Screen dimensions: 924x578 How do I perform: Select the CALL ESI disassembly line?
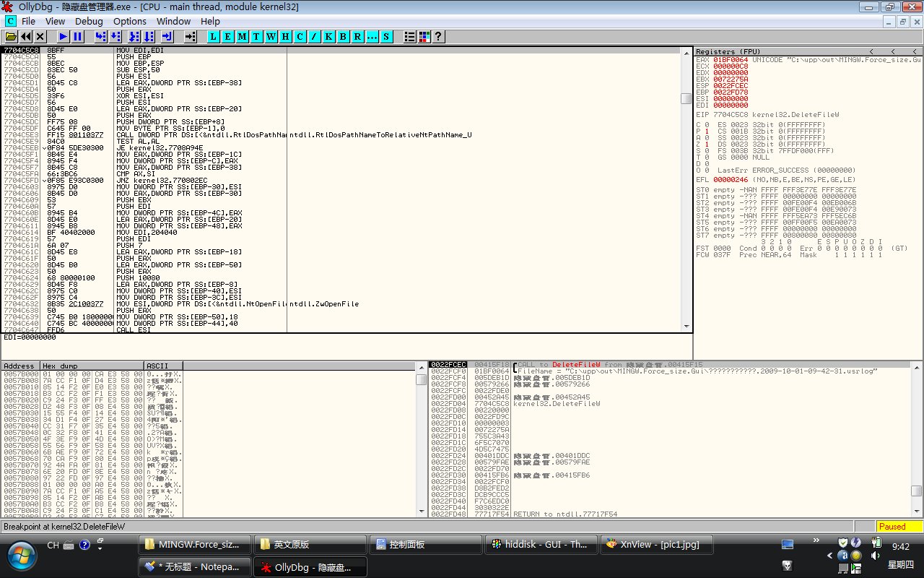click(134, 329)
